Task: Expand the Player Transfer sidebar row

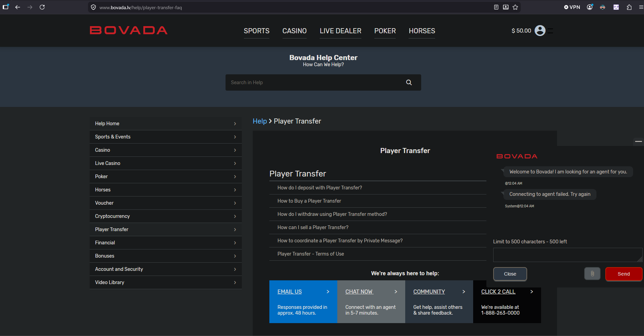Action: pos(166,229)
